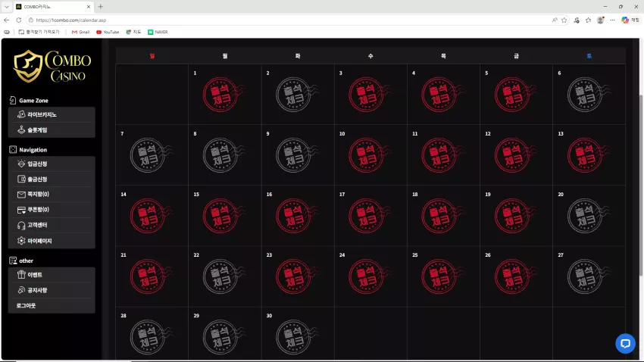Click the Combo Casino logo

(52, 66)
